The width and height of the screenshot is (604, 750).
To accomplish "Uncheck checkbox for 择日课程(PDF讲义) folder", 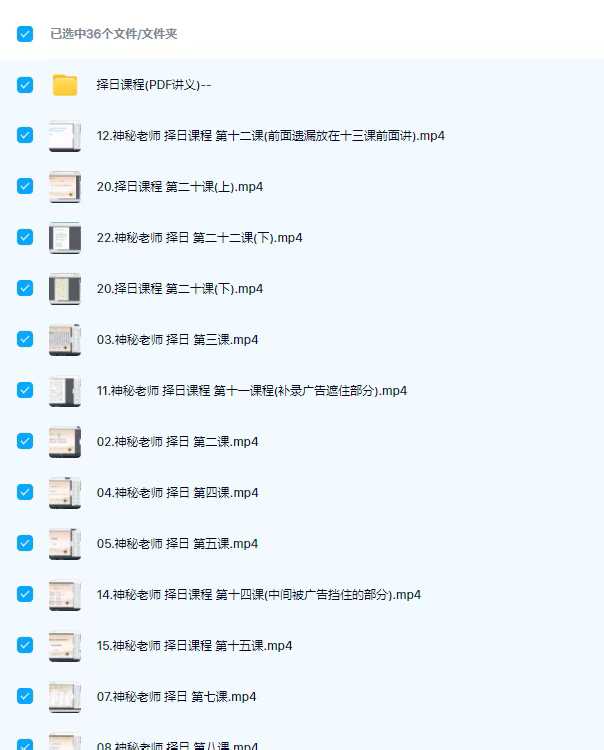I will click(25, 85).
